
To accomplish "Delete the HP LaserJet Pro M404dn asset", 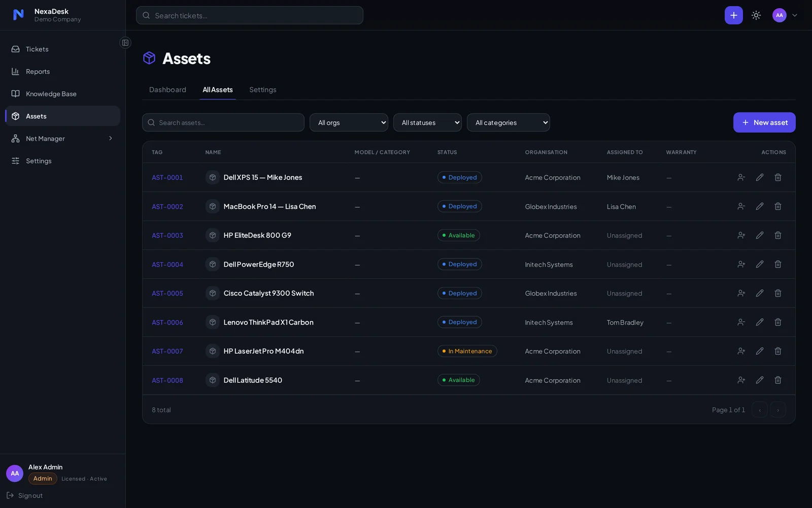I will [778, 351].
